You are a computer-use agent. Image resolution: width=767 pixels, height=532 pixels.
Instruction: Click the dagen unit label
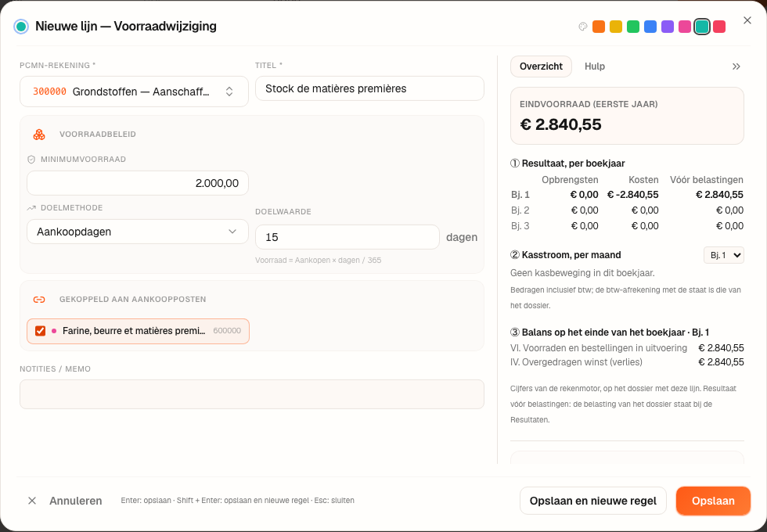462,237
